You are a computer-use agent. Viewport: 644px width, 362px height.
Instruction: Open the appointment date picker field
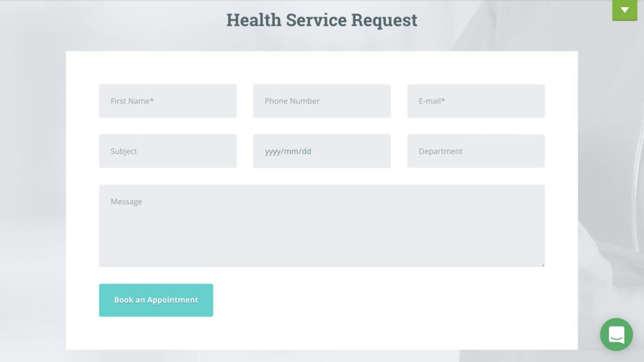pyautogui.click(x=321, y=151)
